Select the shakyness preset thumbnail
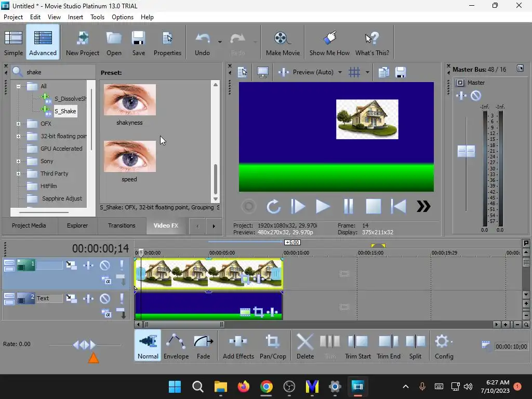Screen dimensions: 532x399 click(130, 100)
